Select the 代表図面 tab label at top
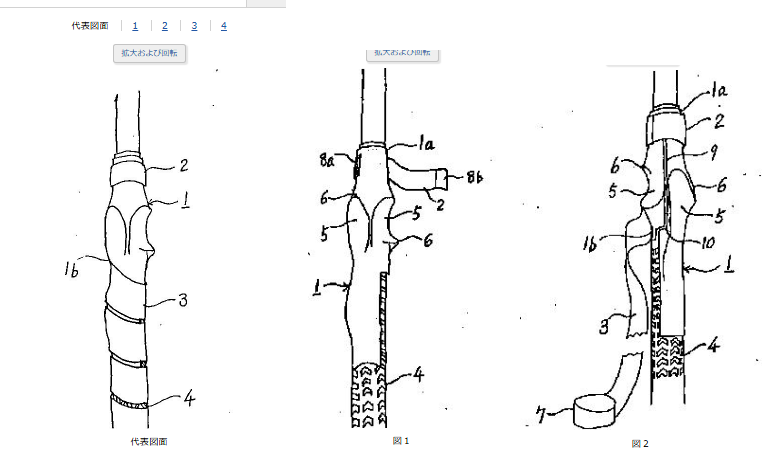This screenshot has height=457, width=780. coord(90,26)
